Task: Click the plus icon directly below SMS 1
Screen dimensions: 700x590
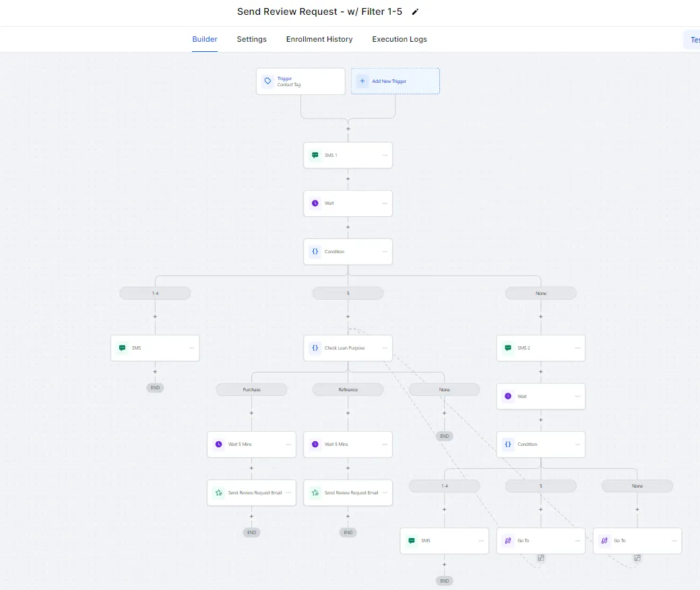Action: 348,179
